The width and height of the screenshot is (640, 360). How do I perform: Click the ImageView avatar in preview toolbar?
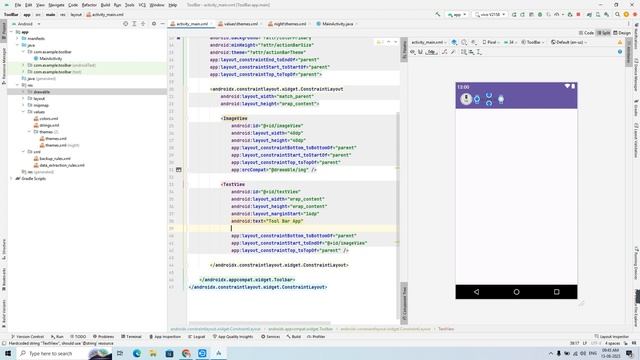pyautogui.click(x=466, y=98)
